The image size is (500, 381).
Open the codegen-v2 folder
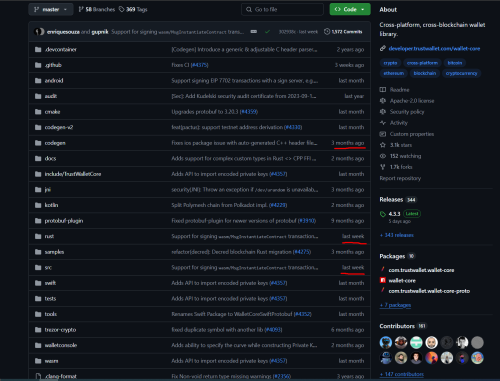[59, 127]
